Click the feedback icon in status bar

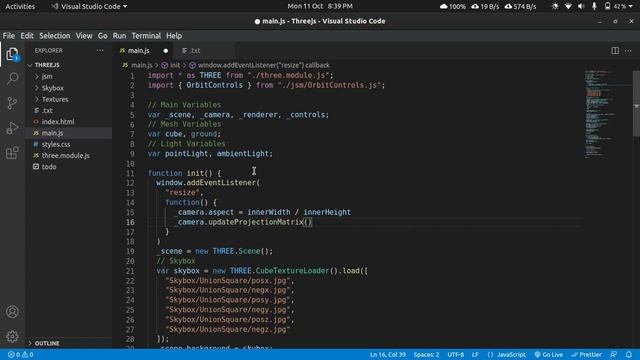point(613,355)
